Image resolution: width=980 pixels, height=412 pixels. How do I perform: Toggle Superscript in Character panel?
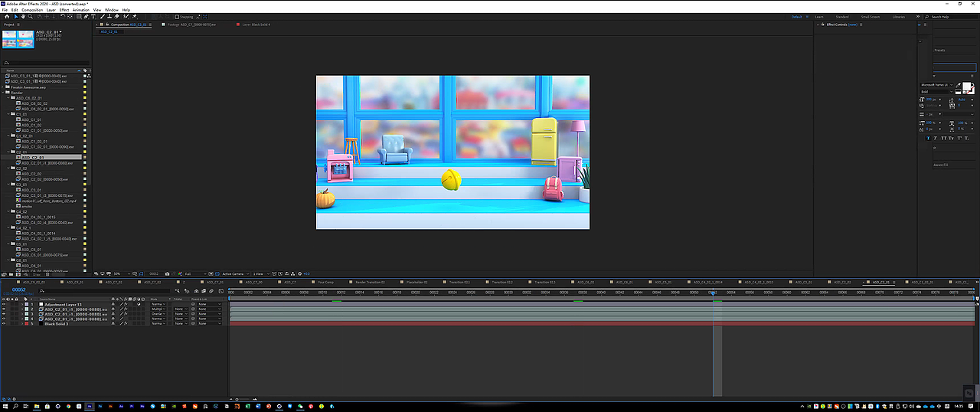[959, 139]
